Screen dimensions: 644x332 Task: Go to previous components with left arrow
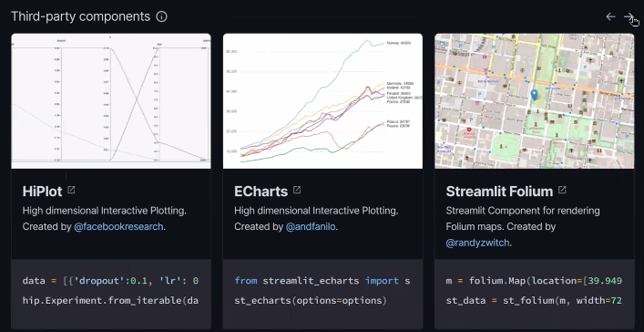(610, 16)
